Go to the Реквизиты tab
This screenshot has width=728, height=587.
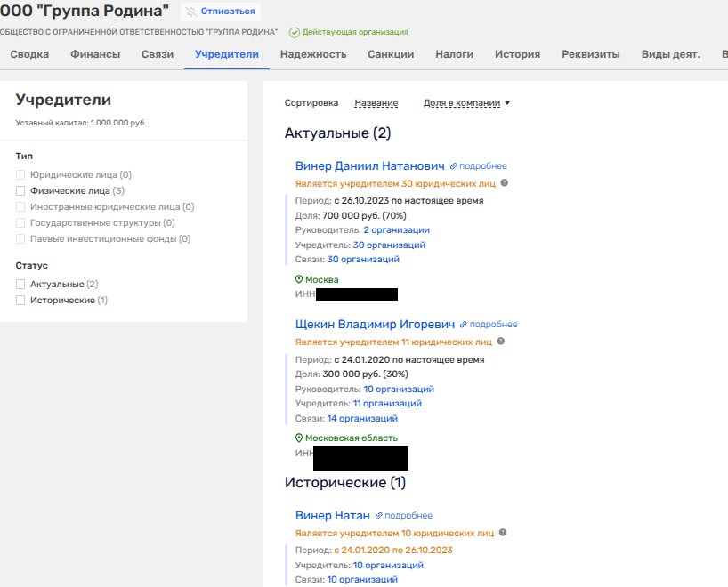[590, 54]
